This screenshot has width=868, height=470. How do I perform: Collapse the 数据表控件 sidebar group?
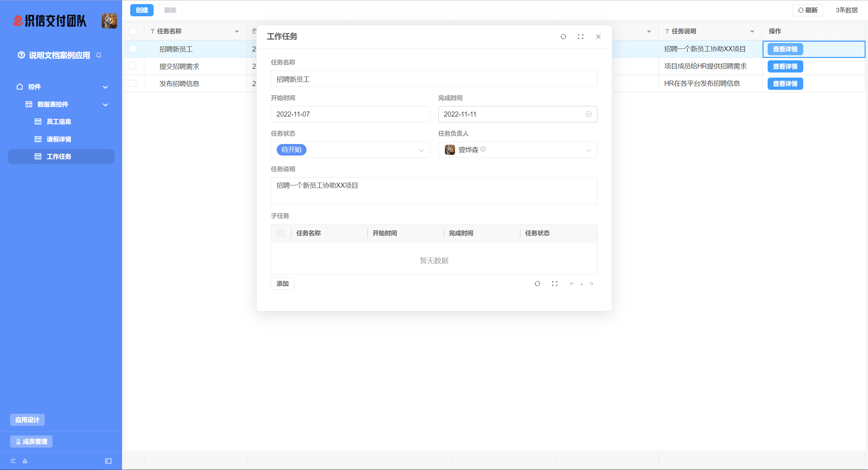tap(105, 105)
